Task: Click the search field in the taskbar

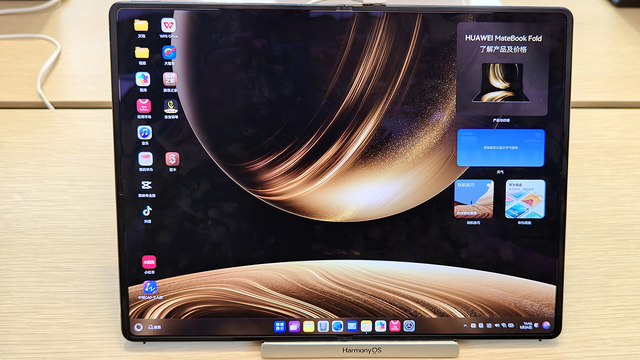Action: point(154,327)
